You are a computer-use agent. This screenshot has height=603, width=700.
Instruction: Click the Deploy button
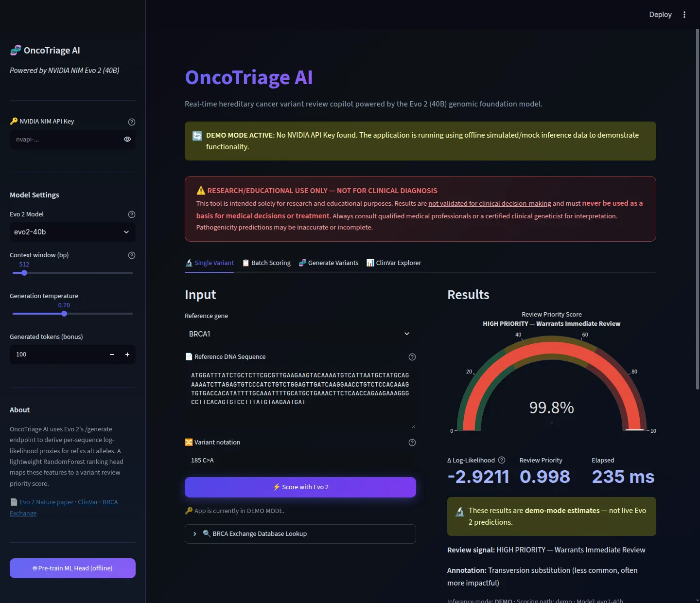pos(660,15)
